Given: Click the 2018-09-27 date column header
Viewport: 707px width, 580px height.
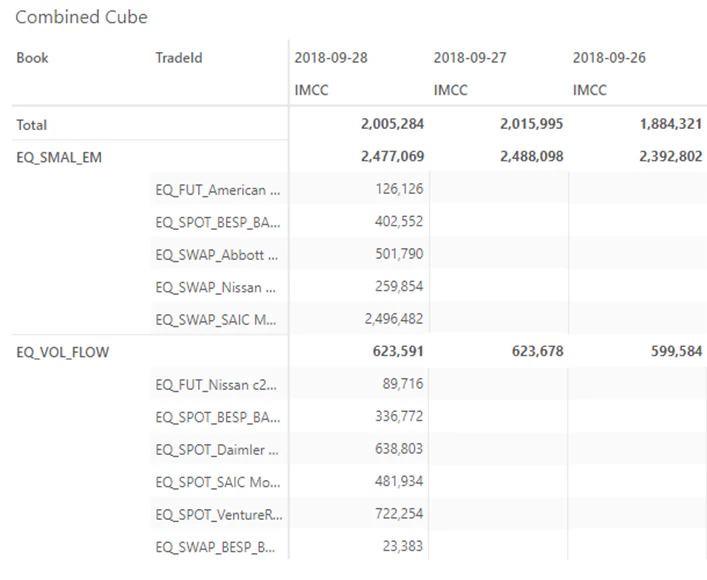Looking at the screenshot, I should tap(470, 58).
